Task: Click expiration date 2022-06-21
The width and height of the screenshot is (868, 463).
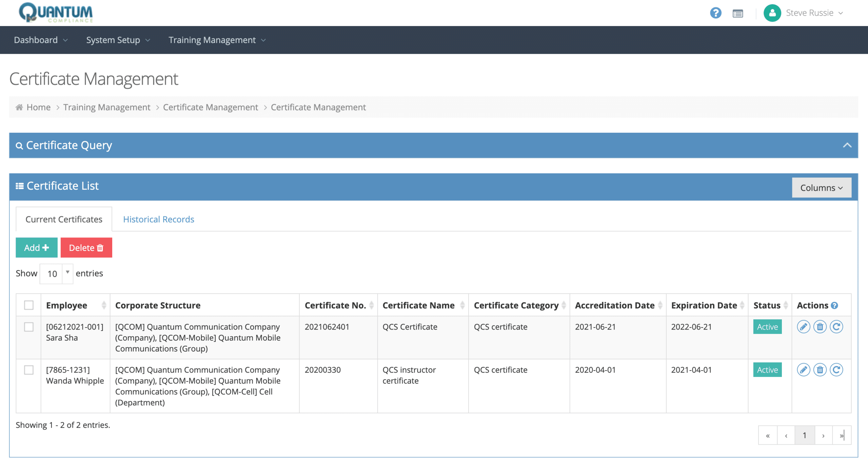Action: tap(691, 327)
